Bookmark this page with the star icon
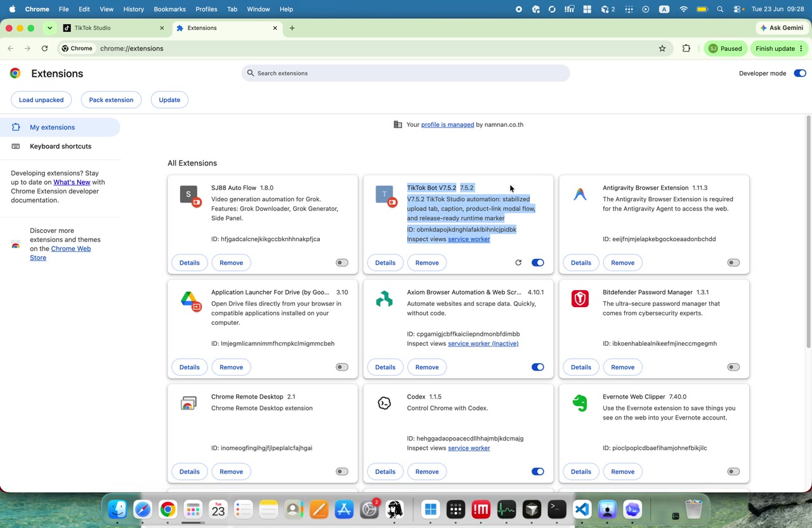The image size is (812, 528). pos(662,48)
